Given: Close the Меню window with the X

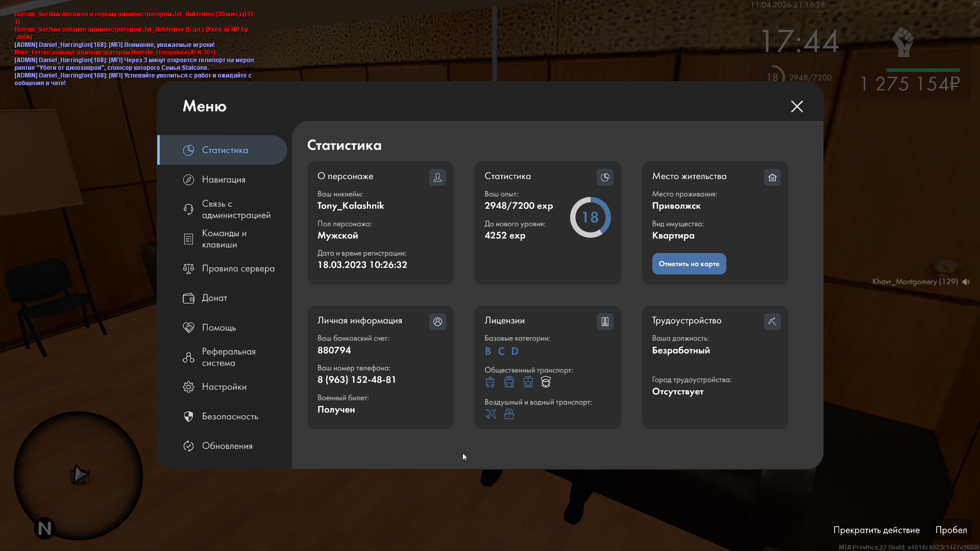Looking at the screenshot, I should tap(797, 106).
